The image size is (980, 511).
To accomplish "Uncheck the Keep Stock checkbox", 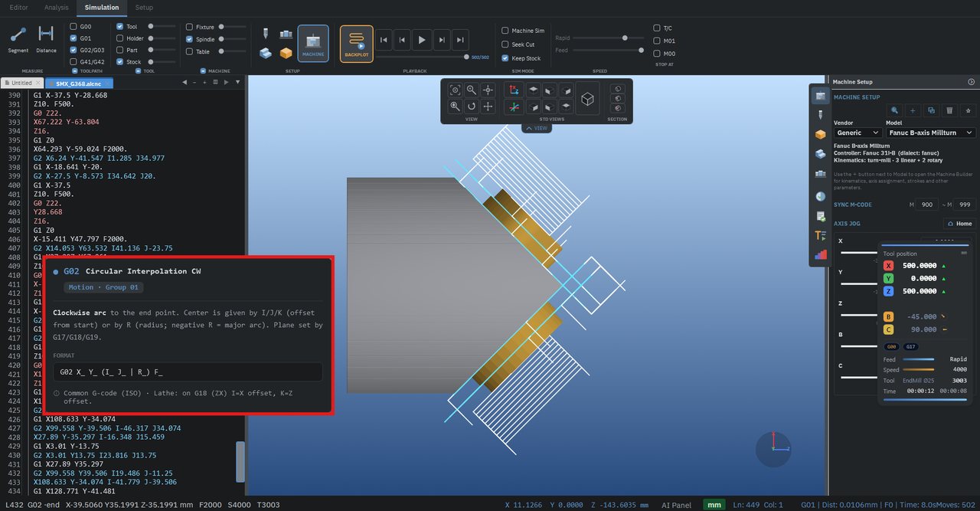I will (505, 58).
